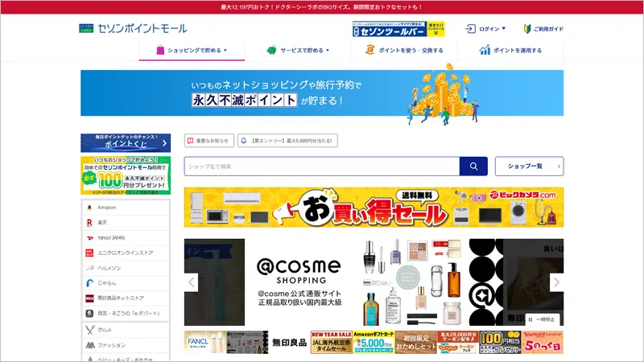Click the fork and knife グルメ icon

click(x=90, y=330)
